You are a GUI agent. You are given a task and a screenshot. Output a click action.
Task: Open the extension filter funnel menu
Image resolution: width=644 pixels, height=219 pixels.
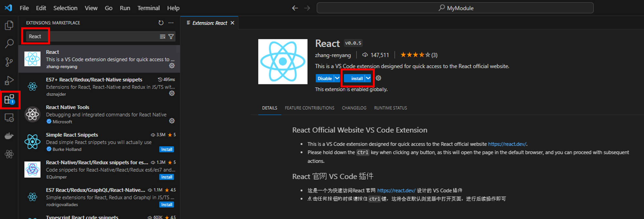(x=171, y=37)
